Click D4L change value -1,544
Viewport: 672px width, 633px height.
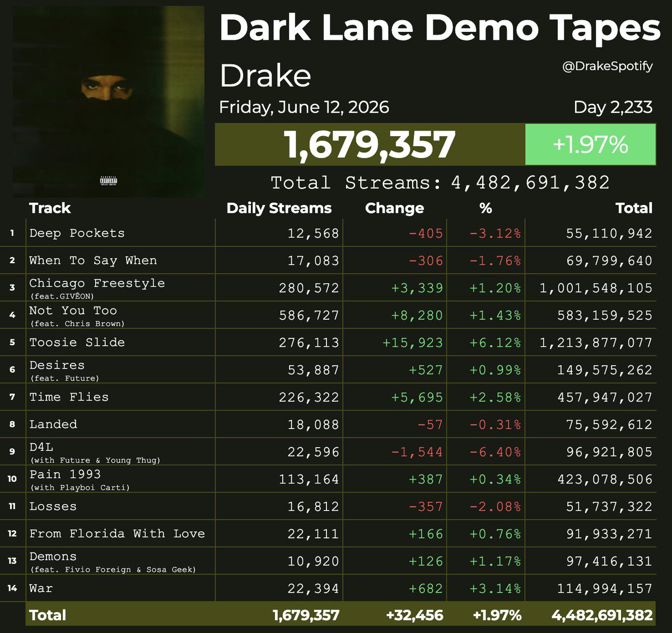(417, 452)
